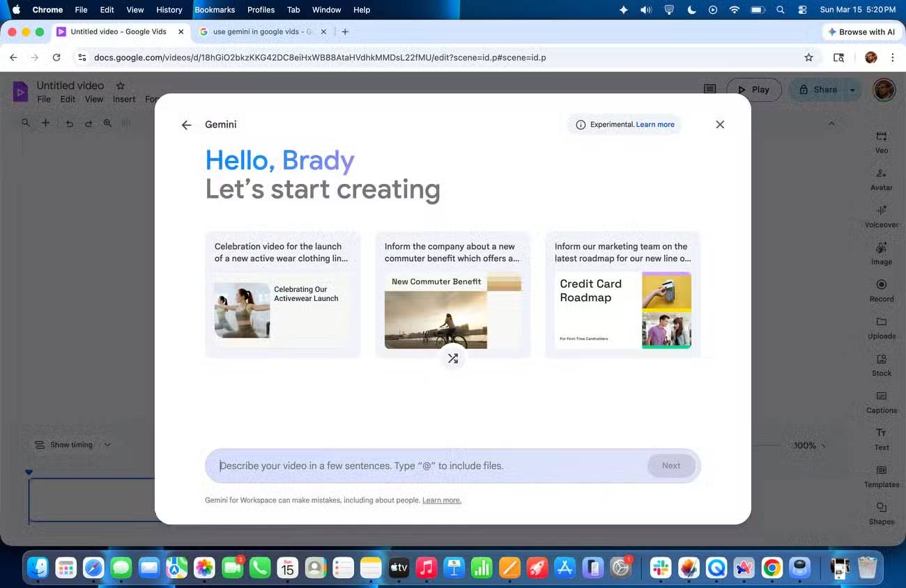Open the View menu in Google Vids
This screenshot has height=588, width=906.
click(x=94, y=99)
